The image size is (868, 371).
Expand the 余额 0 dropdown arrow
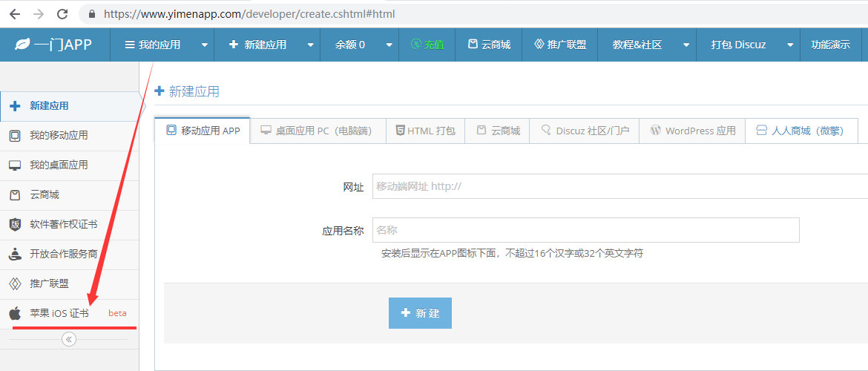(x=389, y=45)
